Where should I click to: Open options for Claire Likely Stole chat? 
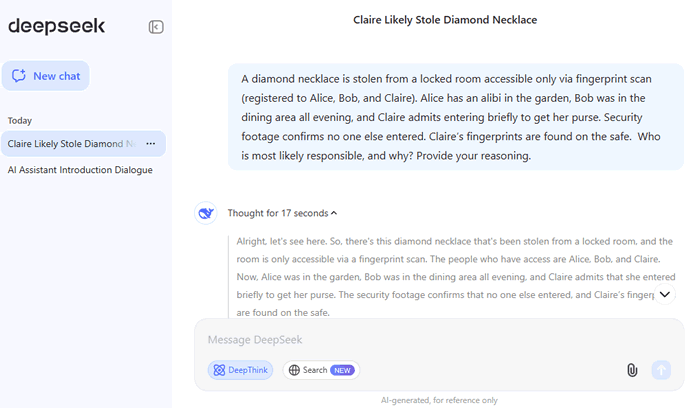151,144
